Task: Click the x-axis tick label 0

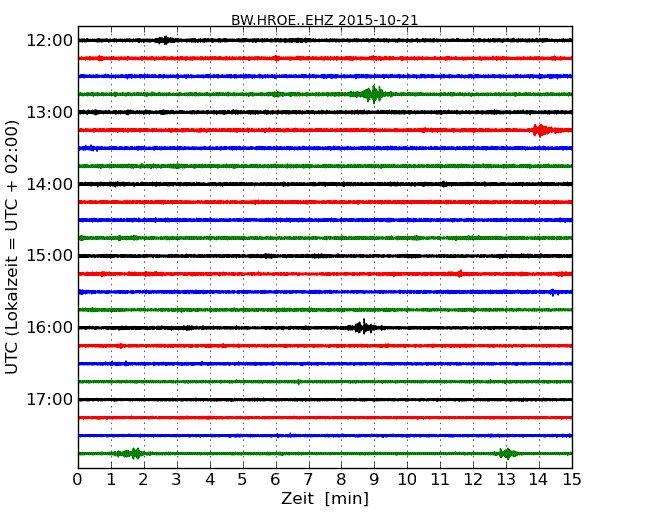Action: 78,479
